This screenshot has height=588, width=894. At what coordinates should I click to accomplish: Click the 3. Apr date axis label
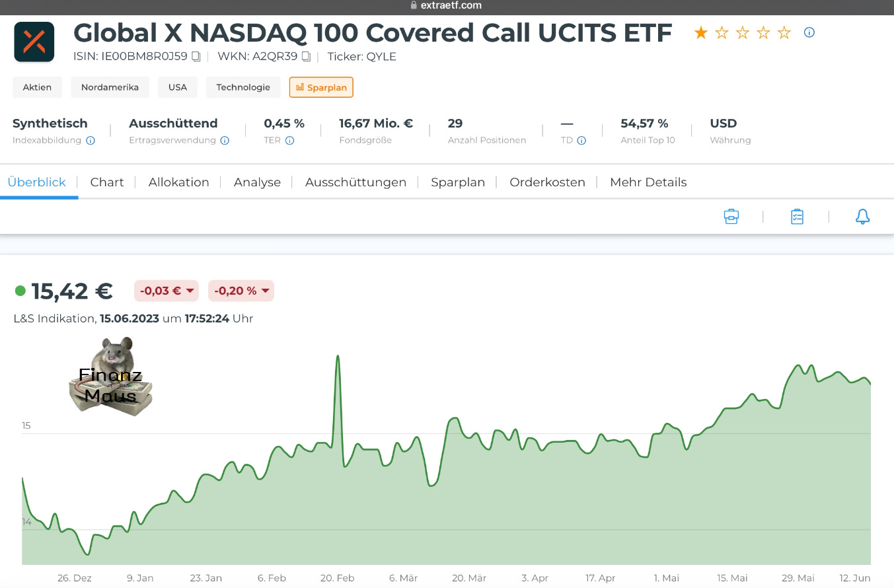click(535, 578)
